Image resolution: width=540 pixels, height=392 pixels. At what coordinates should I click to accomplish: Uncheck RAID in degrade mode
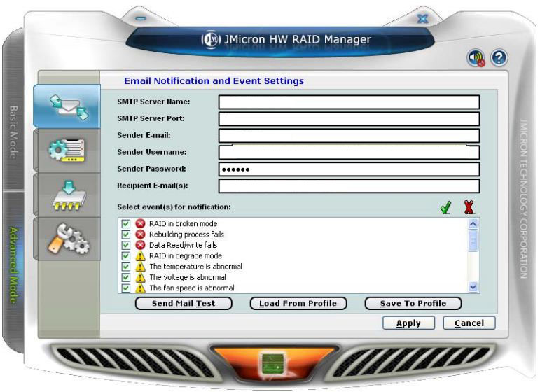coord(126,255)
